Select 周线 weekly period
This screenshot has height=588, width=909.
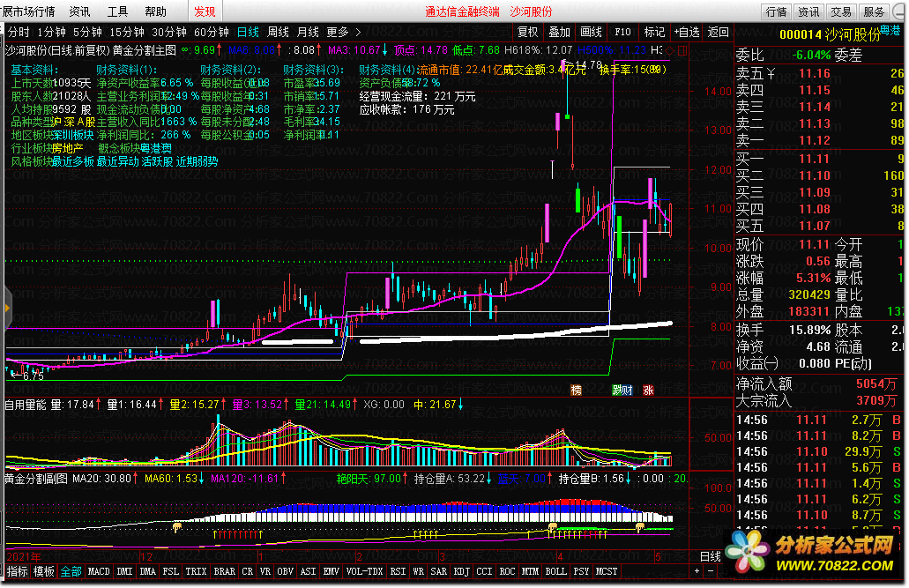click(278, 32)
